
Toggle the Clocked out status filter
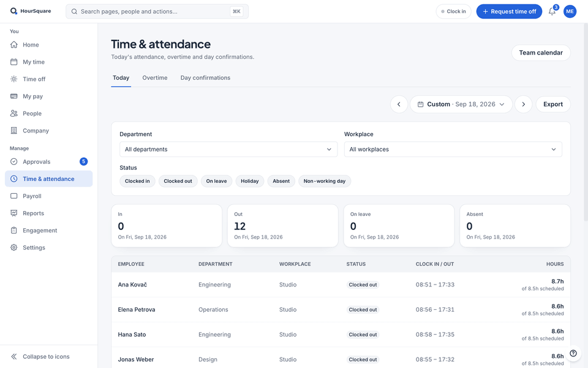tap(178, 181)
